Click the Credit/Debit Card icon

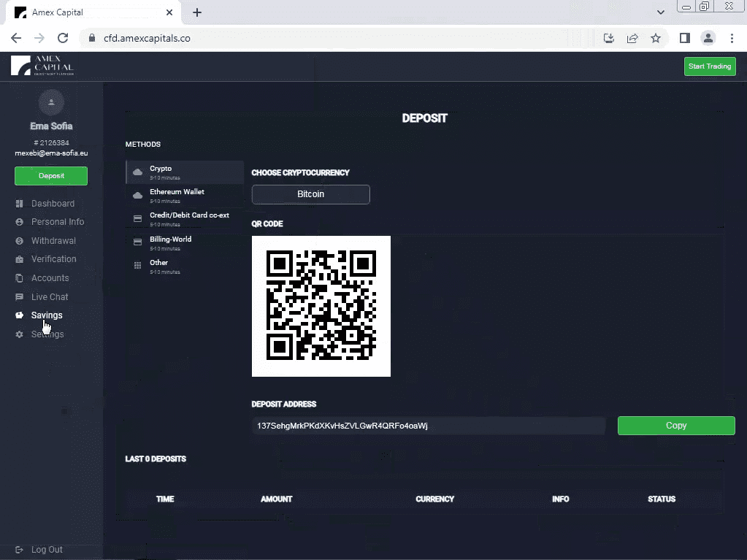pos(138,218)
